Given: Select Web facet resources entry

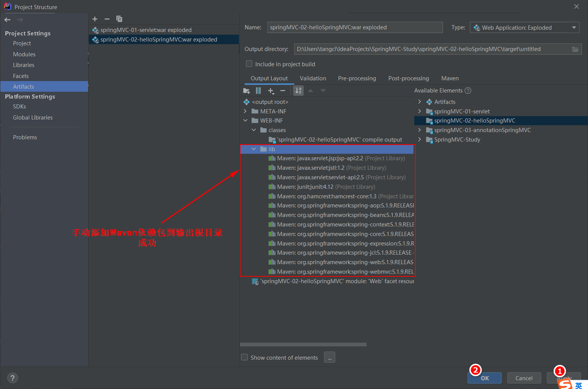Looking at the screenshot, I should point(333,281).
